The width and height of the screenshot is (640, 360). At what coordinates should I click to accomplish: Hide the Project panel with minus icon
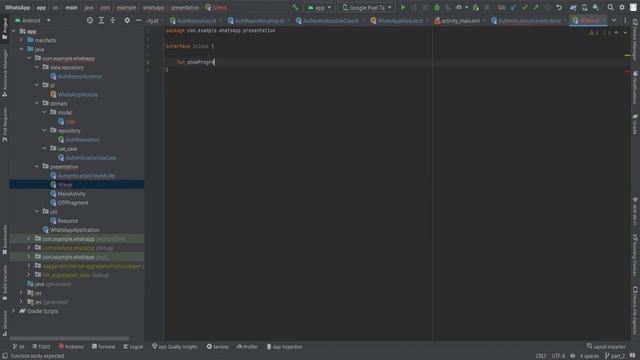click(139, 20)
